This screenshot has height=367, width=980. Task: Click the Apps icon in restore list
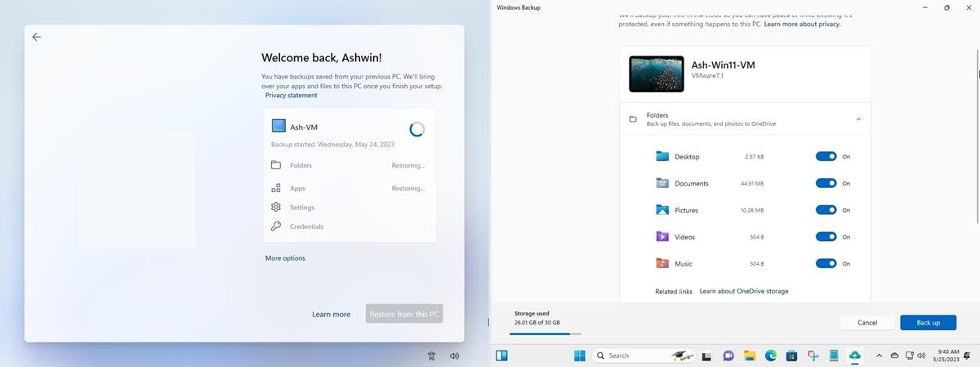coord(276,188)
